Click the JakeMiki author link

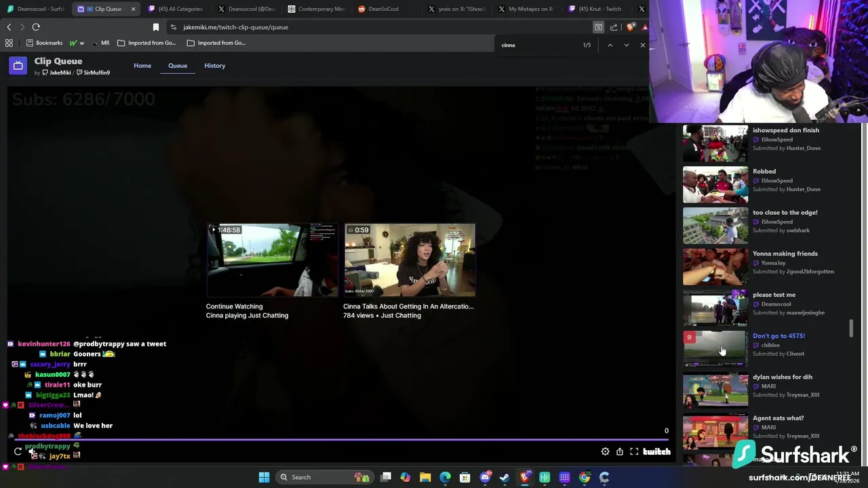56,73
